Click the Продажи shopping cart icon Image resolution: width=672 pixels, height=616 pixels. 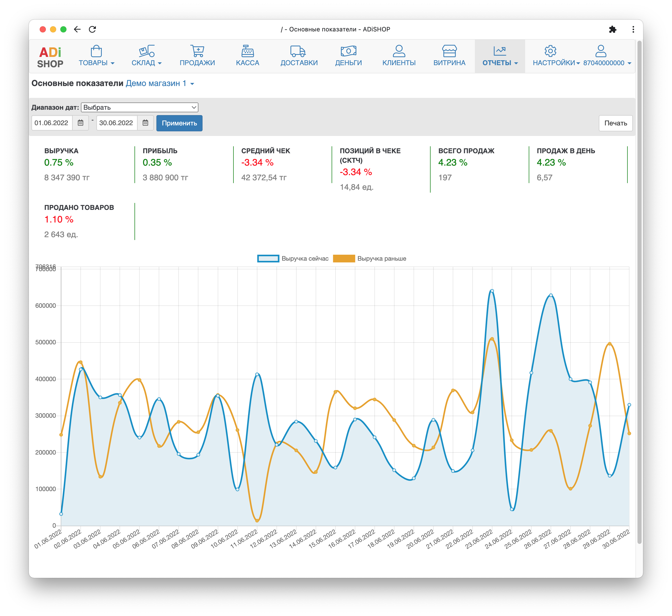coord(197,51)
